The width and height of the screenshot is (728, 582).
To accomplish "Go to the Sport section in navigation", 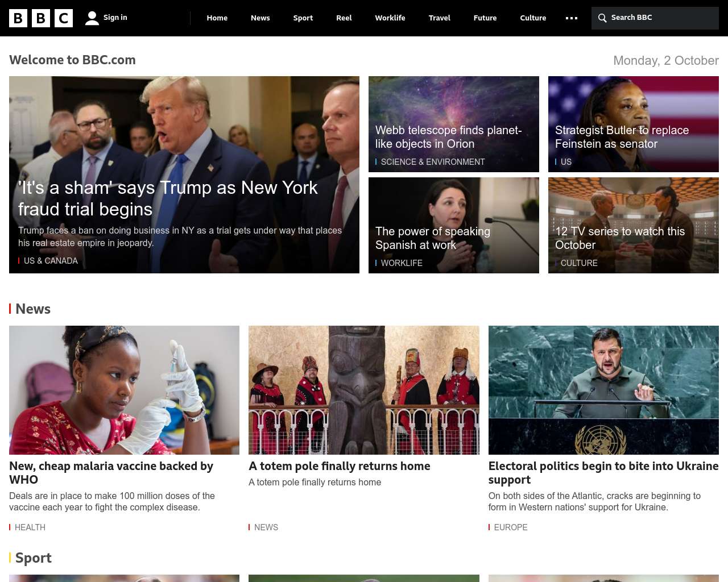I will (303, 18).
